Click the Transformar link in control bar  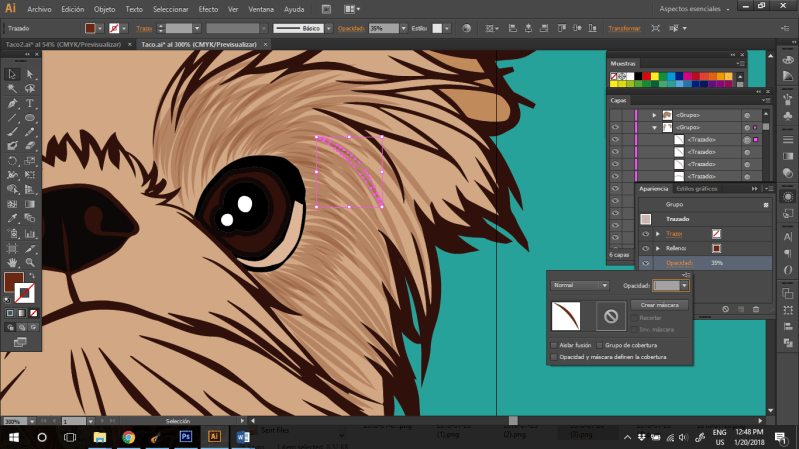624,29
